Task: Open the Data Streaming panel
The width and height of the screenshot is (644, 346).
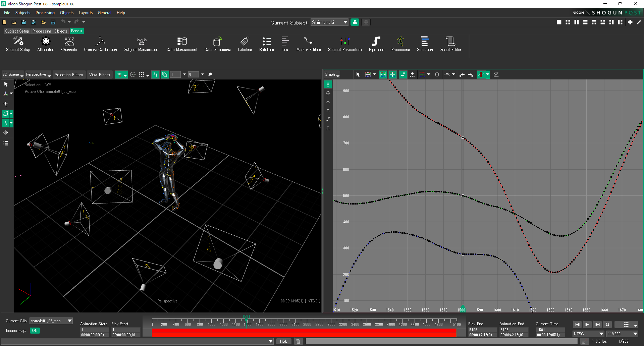Action: [x=218, y=44]
